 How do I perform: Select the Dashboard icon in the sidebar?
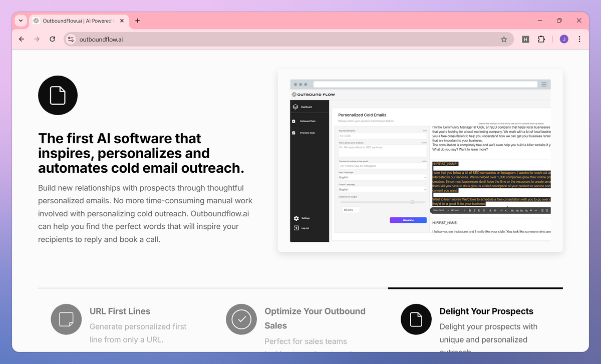tap(295, 107)
